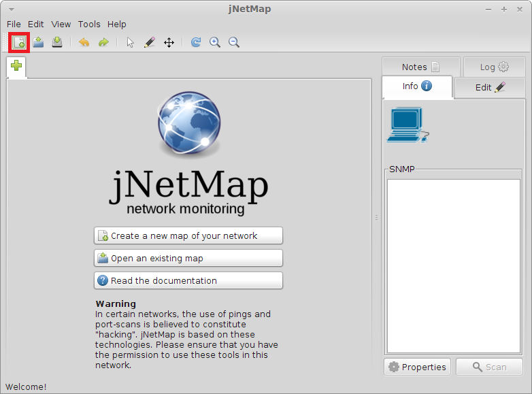This screenshot has width=532, height=394.
Task: Click Open an existing map button
Action: pos(188,259)
